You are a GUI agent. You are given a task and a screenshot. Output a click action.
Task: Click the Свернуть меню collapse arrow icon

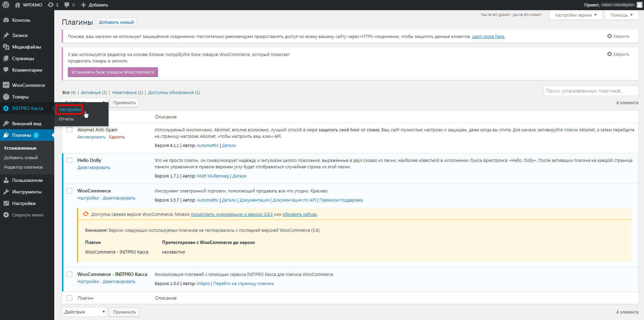click(6, 215)
